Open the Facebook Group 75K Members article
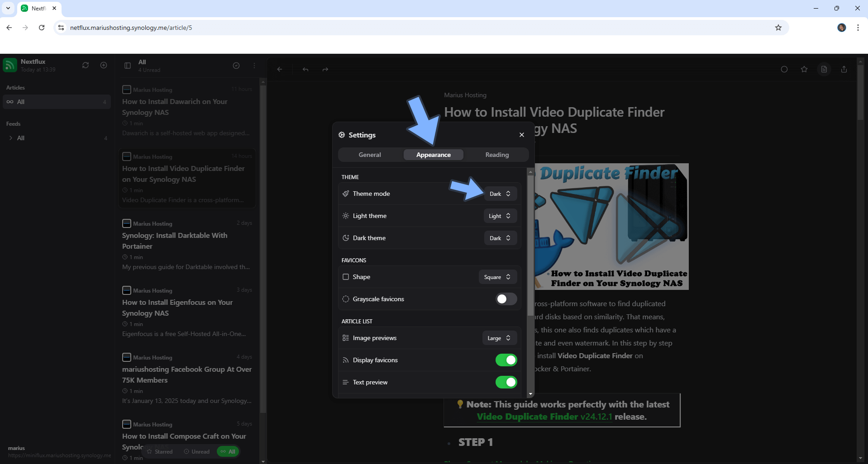Image resolution: width=868 pixels, height=464 pixels. (x=186, y=379)
